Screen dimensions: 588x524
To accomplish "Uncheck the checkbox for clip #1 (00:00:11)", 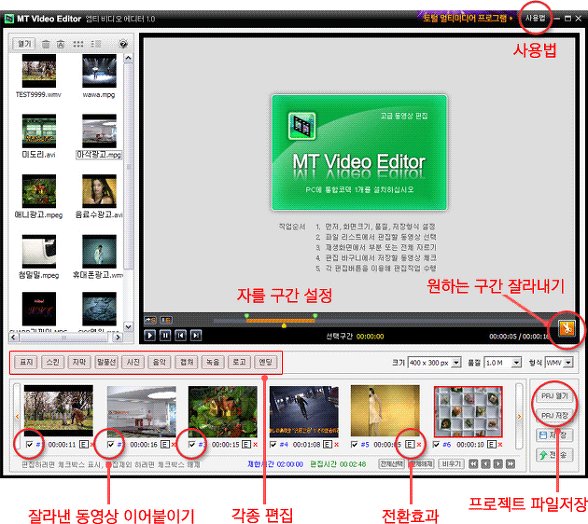I will point(29,445).
